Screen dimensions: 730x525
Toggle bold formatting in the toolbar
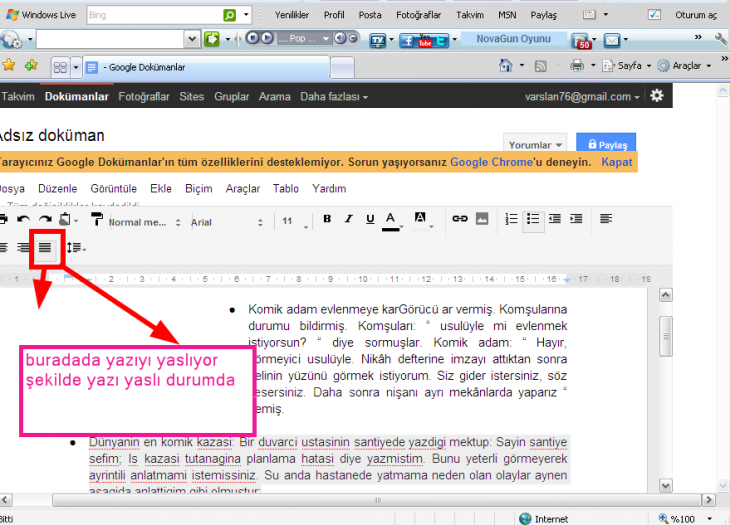(x=327, y=219)
